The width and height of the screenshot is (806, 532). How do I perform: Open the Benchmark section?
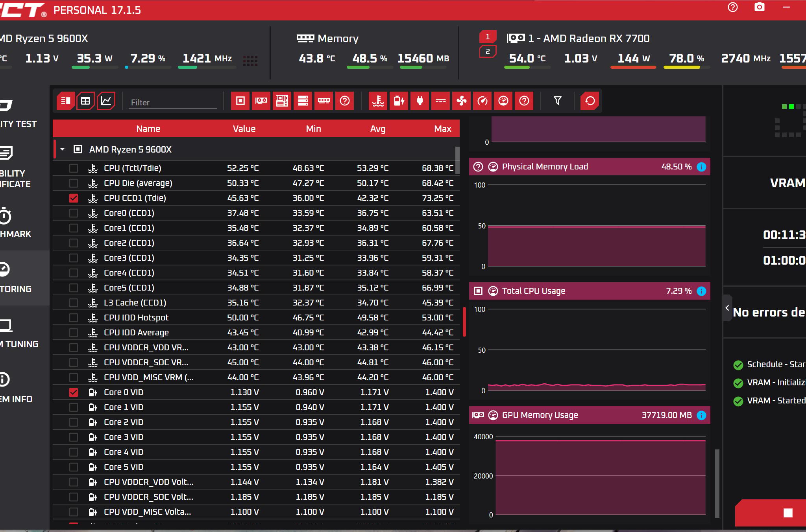pyautogui.click(x=16, y=223)
